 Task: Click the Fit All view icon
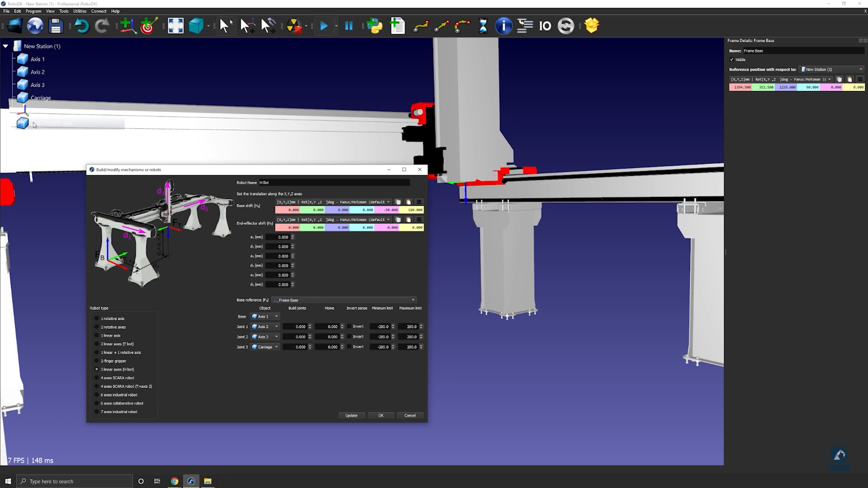click(x=175, y=26)
